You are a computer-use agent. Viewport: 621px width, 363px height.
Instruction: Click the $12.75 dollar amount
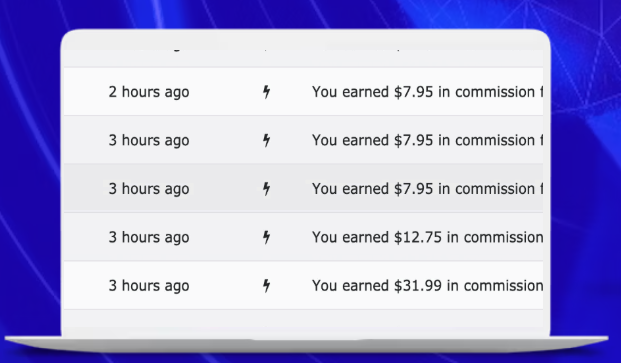pyautogui.click(x=417, y=237)
